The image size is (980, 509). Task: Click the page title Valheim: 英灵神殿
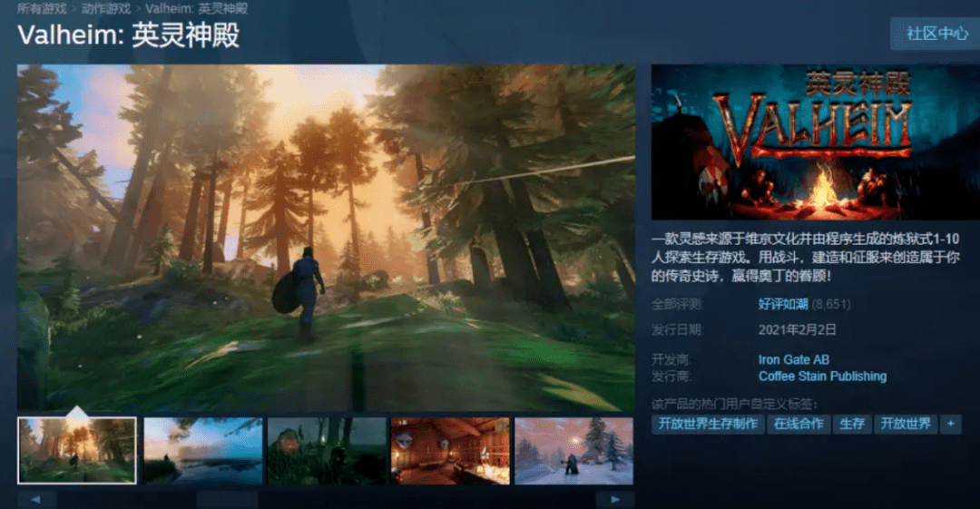[129, 35]
